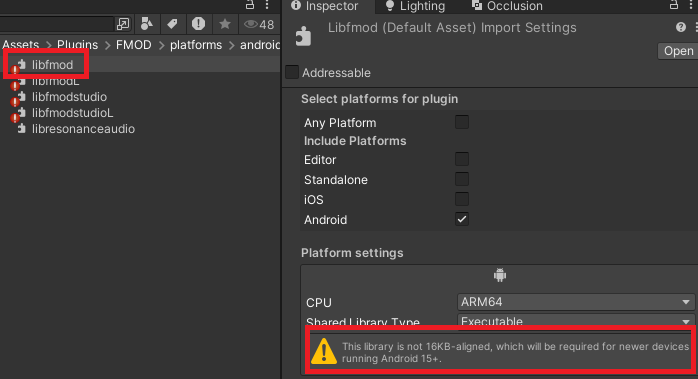Screen dimensions: 698x379
Task: Navigate to platforms in the breadcrumb
Action: coord(196,45)
